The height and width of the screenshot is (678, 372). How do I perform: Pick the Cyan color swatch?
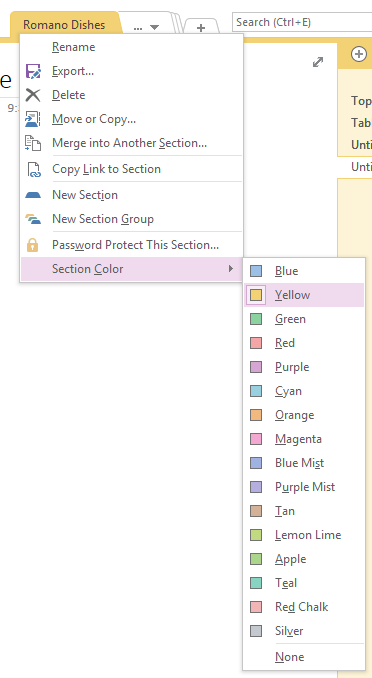click(x=256, y=391)
